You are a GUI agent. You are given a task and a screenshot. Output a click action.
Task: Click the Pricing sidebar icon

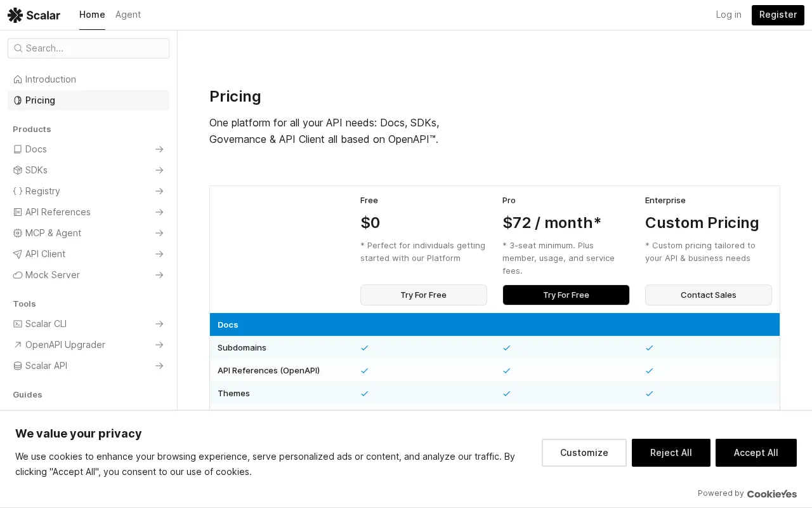pyautogui.click(x=18, y=100)
